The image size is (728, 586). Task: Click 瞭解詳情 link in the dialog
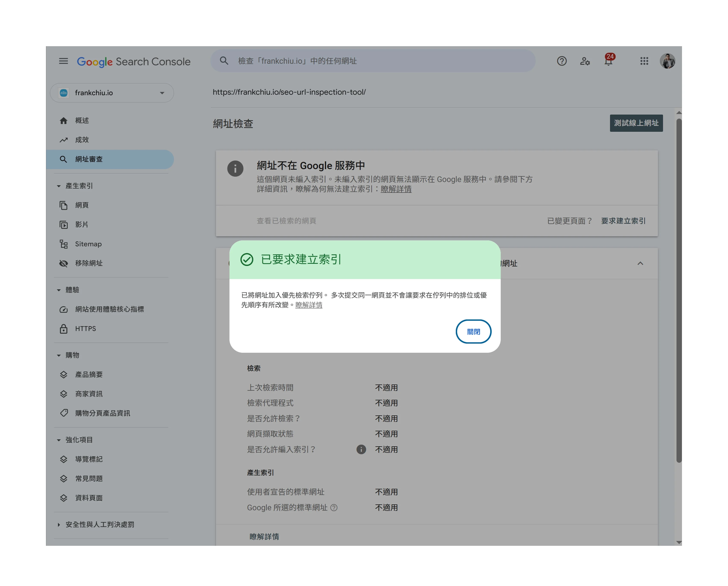(309, 305)
